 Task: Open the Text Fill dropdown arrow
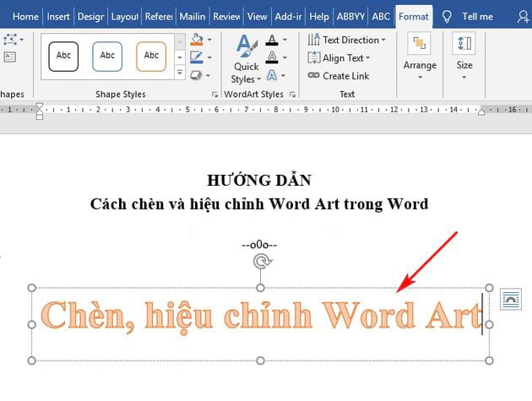(x=285, y=40)
